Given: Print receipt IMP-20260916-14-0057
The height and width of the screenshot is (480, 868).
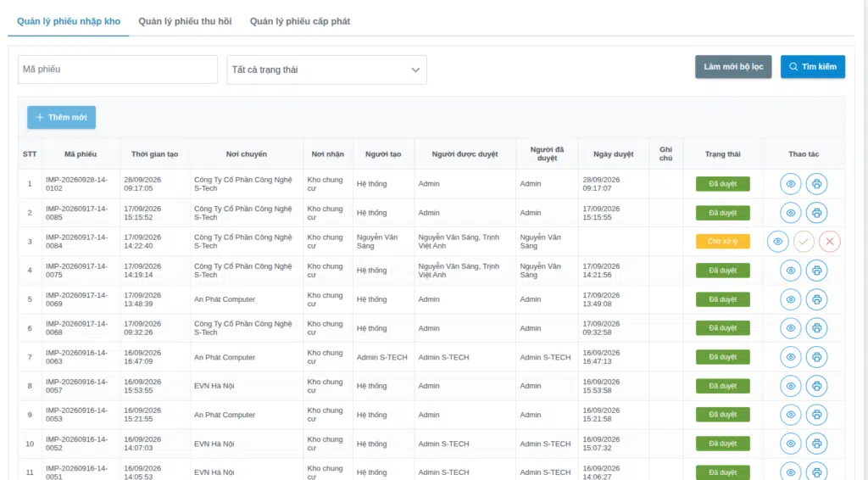Looking at the screenshot, I should tap(816, 386).
